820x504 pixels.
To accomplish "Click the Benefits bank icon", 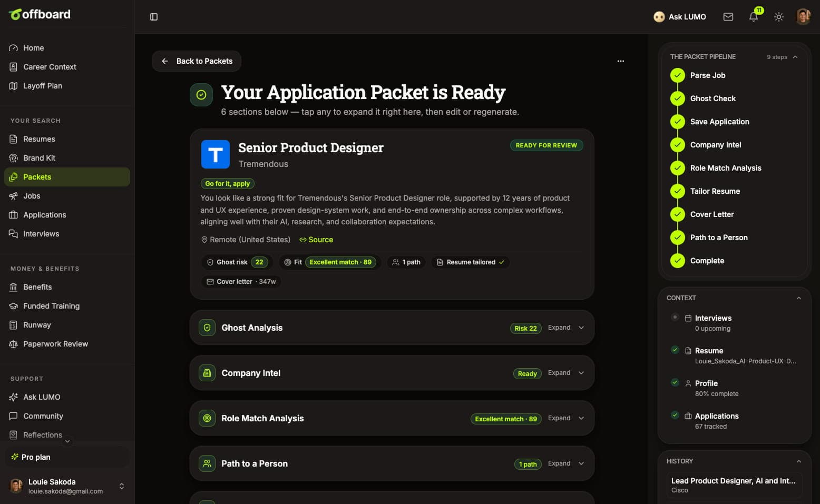I will tap(14, 287).
